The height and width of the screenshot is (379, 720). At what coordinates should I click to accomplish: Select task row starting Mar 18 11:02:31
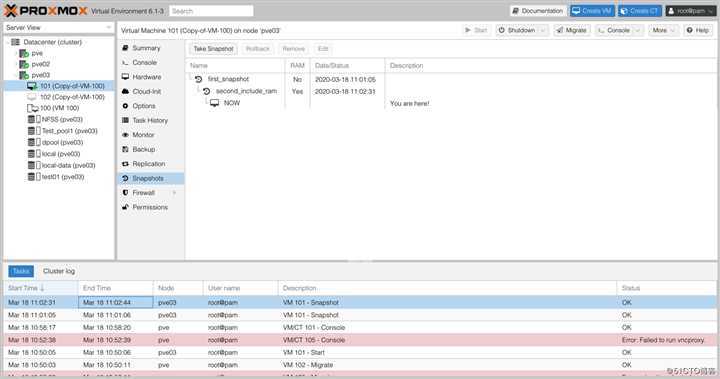point(360,303)
